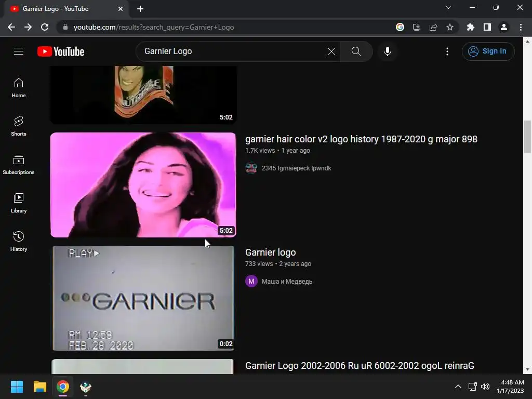Go back in the browser
Viewport: 532px width, 399px height.
(11, 27)
